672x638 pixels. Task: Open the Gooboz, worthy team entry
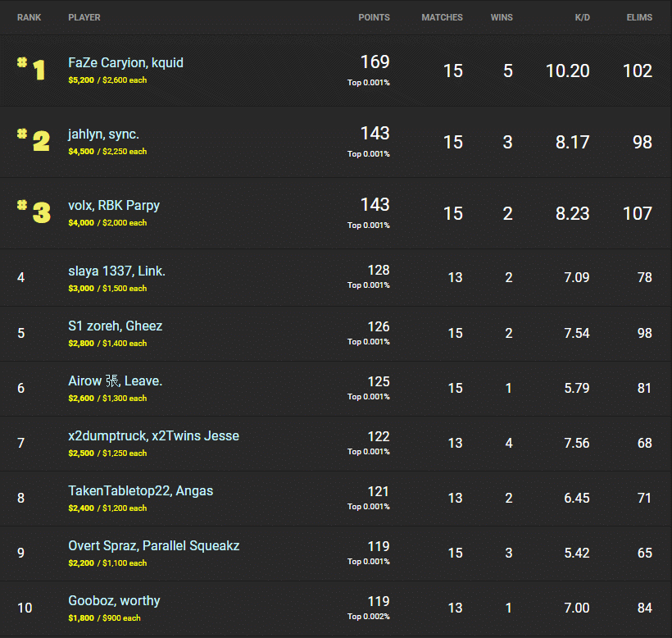[114, 600]
